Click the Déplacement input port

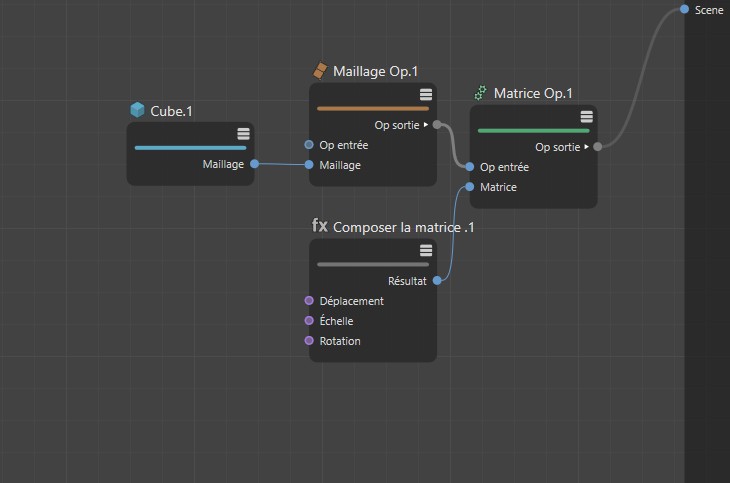click(x=309, y=301)
